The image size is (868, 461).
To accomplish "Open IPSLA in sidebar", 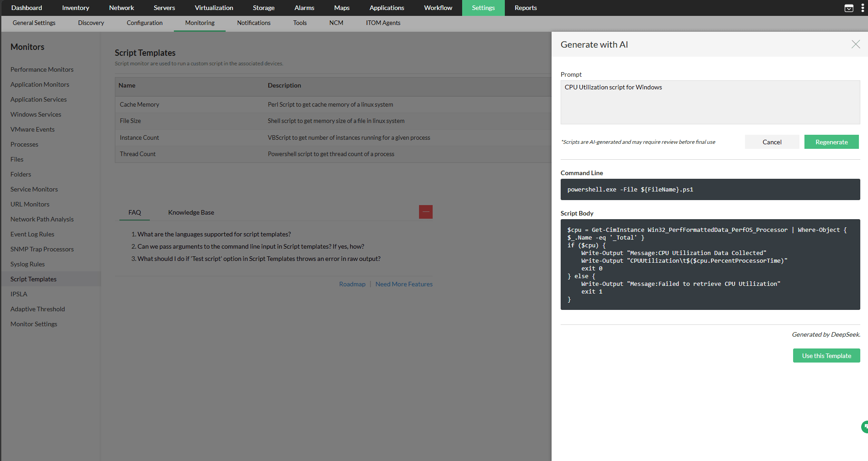I will [x=19, y=294].
